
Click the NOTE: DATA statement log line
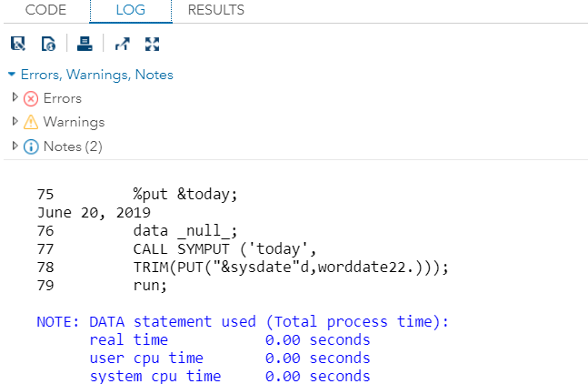pyautogui.click(x=243, y=322)
